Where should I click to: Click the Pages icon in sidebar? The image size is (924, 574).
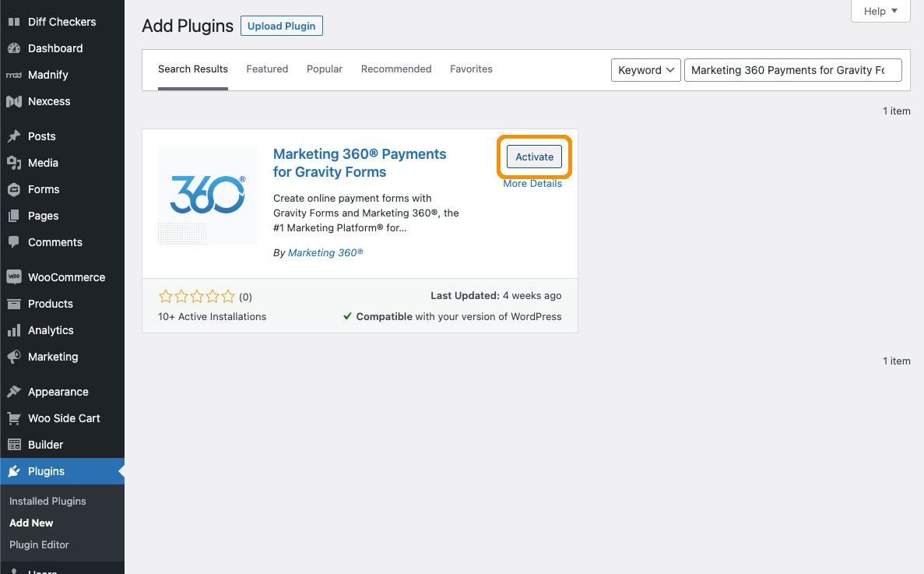(x=14, y=216)
